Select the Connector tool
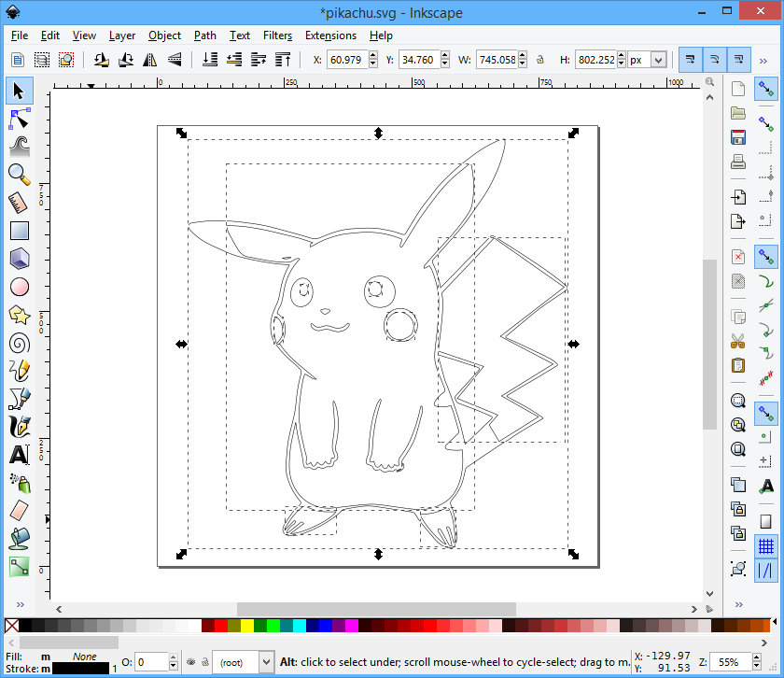The width and height of the screenshot is (784, 678). pyautogui.click(x=20, y=567)
